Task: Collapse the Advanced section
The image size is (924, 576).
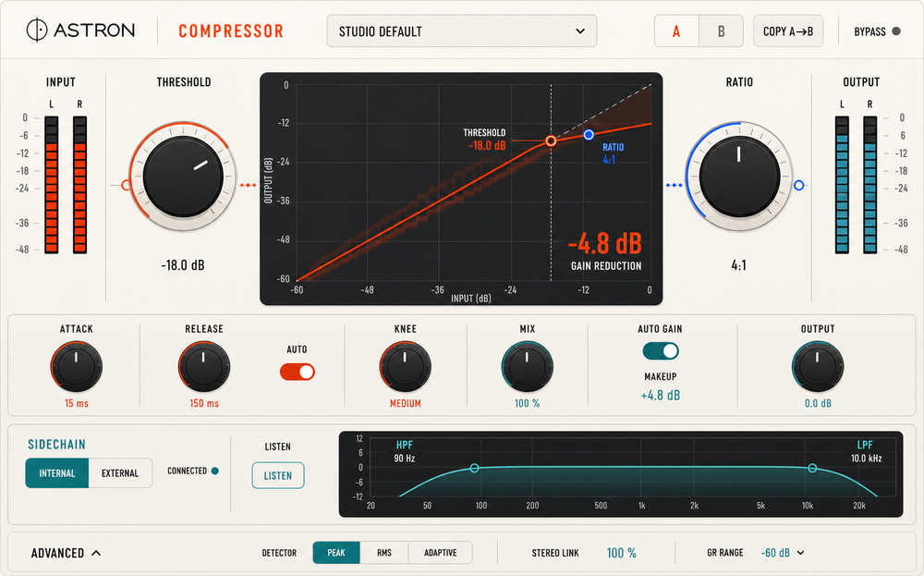Action: point(66,553)
